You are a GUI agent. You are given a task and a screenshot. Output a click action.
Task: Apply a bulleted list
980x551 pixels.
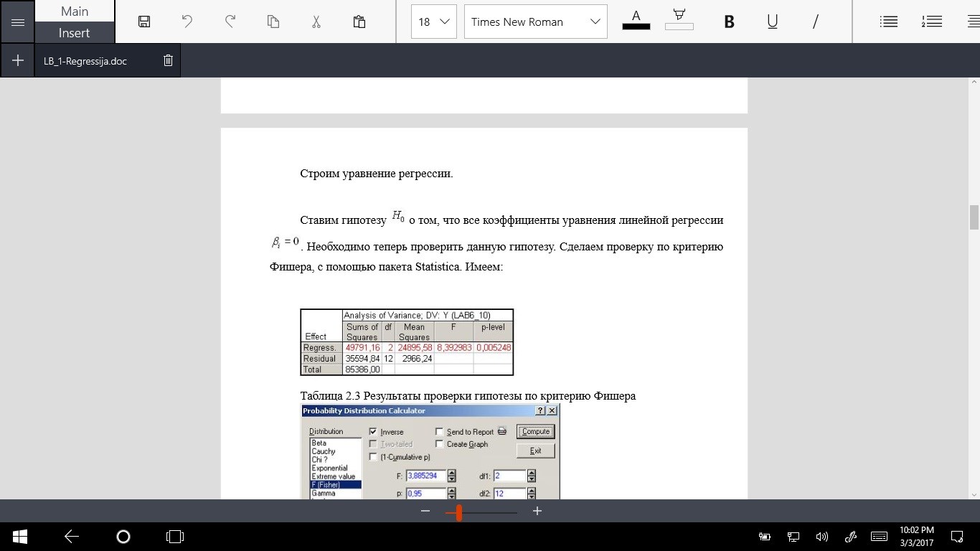888,22
